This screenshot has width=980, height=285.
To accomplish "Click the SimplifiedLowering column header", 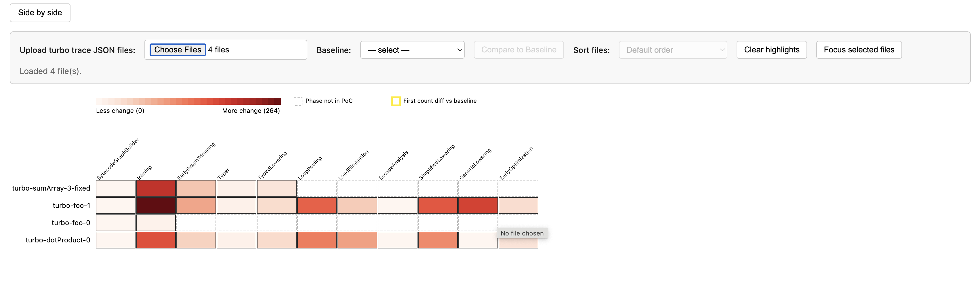I will [x=437, y=162].
